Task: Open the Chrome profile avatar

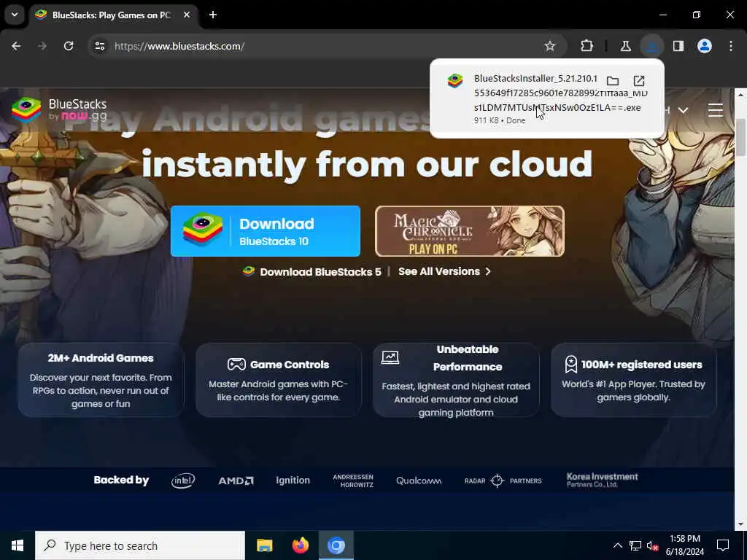Action: tap(705, 46)
